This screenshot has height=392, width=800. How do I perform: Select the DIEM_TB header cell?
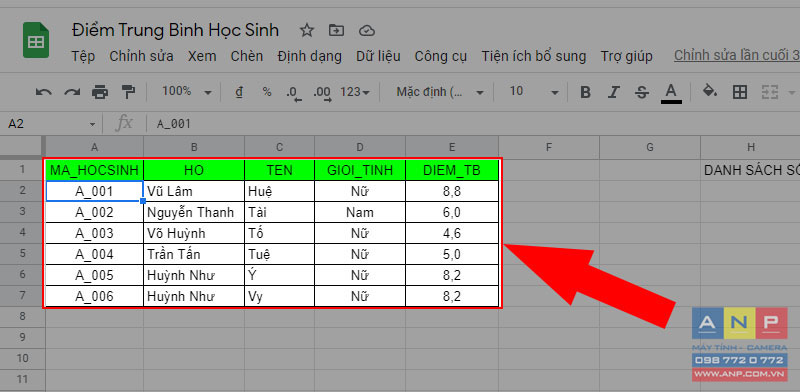point(452,170)
